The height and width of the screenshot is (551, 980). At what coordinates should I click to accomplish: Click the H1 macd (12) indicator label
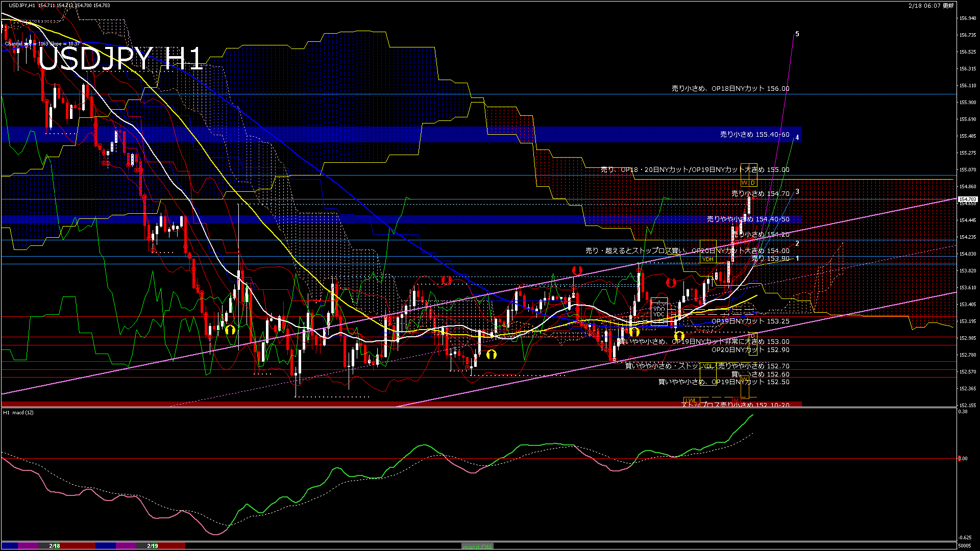[18, 412]
